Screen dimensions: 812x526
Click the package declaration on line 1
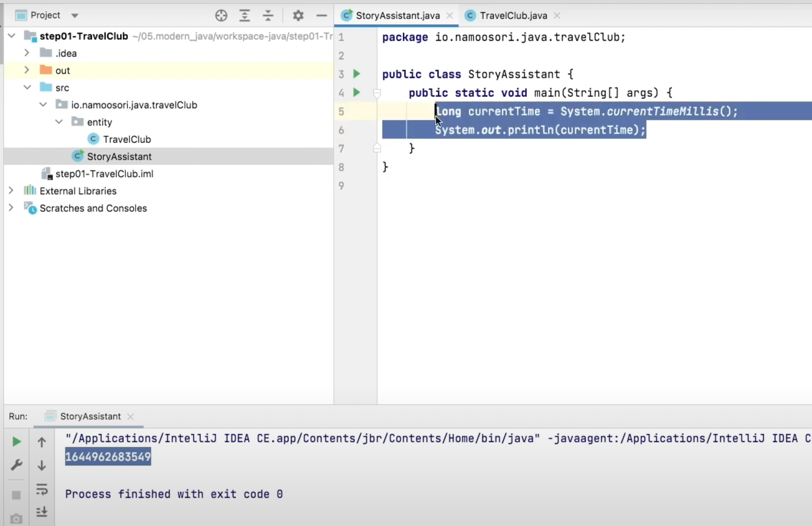(504, 37)
